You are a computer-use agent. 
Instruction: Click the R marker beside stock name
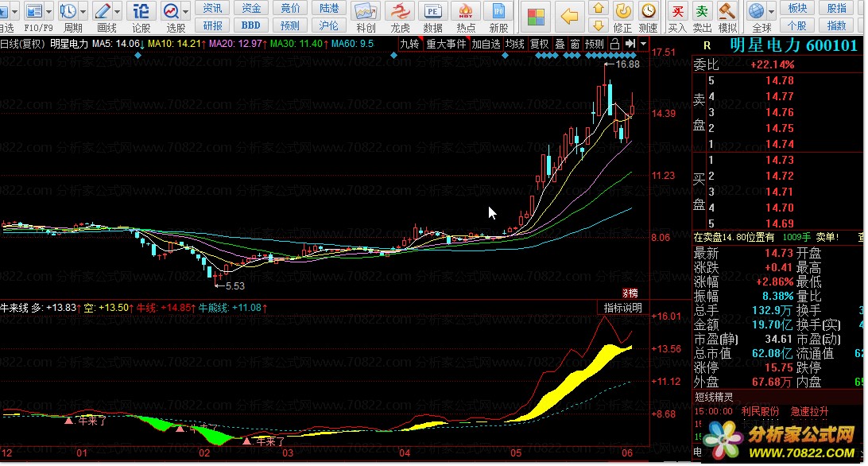pos(707,46)
